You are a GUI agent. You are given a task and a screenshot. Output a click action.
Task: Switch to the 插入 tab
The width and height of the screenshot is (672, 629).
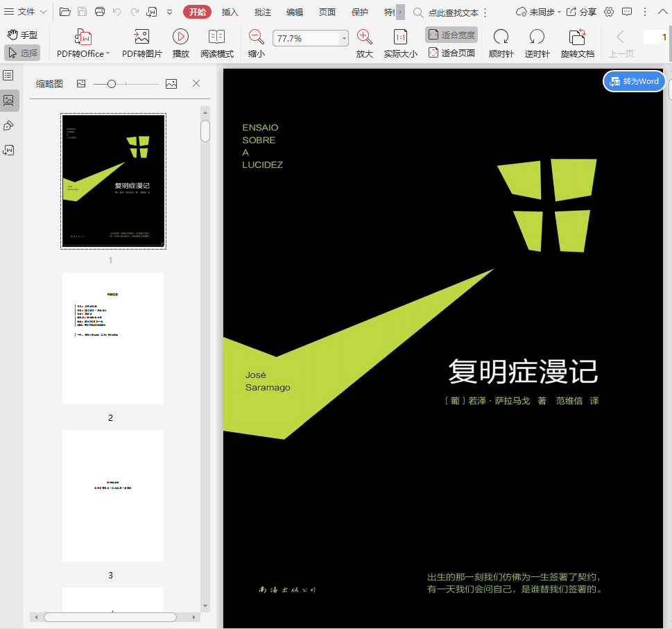[230, 12]
